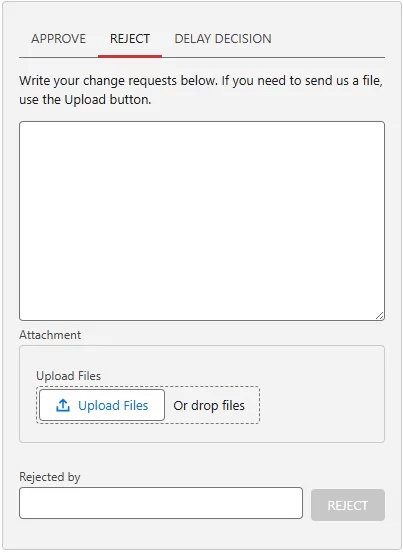Click the Attachment label
Screen dimensions: 403x552
click(50, 335)
